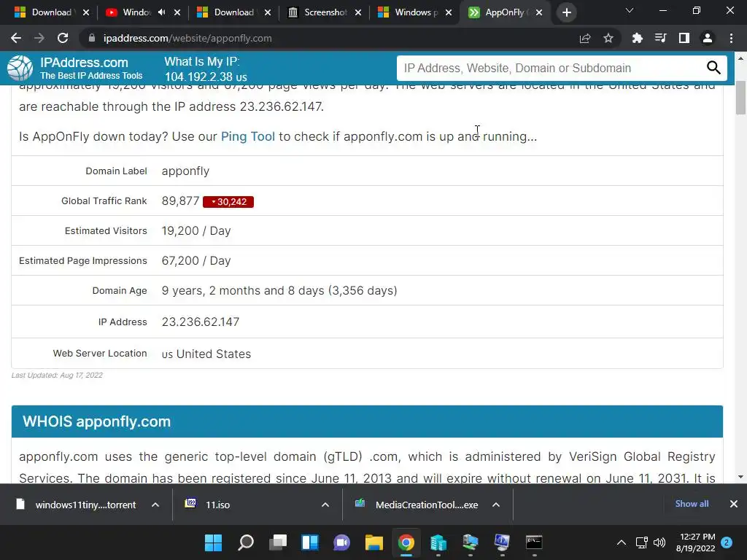The height and width of the screenshot is (560, 747).
Task: Click the scrollbar down arrow
Action: pyautogui.click(x=740, y=477)
